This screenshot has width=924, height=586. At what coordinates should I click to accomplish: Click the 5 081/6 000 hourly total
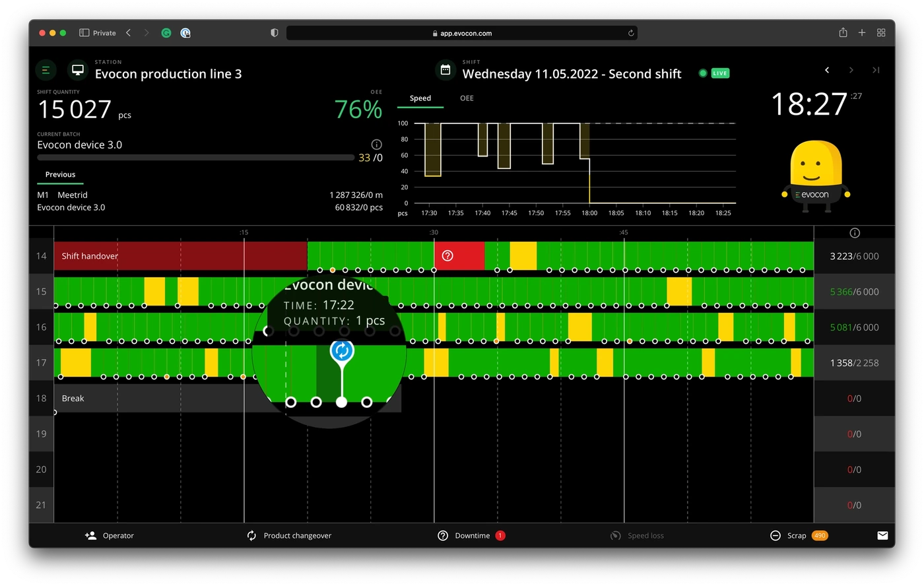pyautogui.click(x=854, y=328)
